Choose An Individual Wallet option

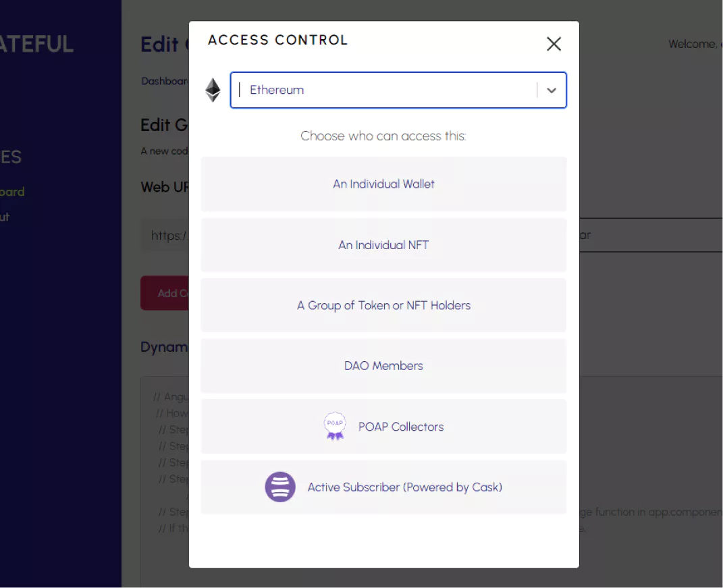(x=383, y=184)
